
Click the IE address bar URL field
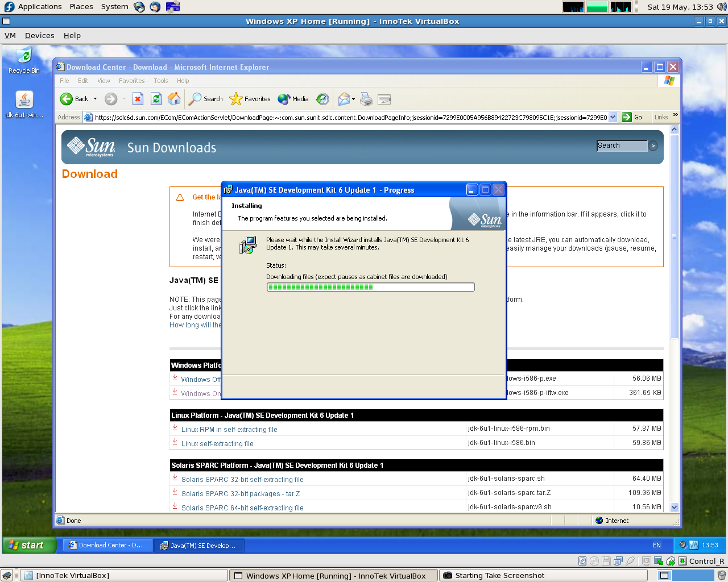(350, 117)
